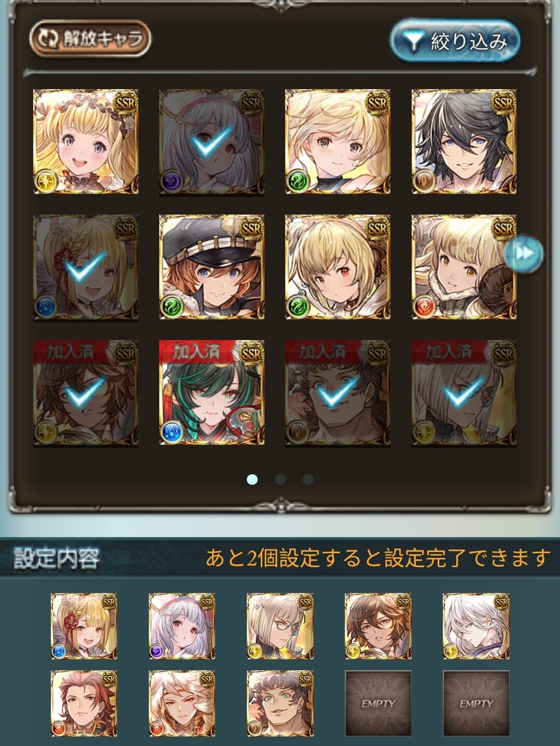Click the 解放キャラ switch button
Image resolution: width=560 pixels, height=746 pixels.
(x=90, y=38)
